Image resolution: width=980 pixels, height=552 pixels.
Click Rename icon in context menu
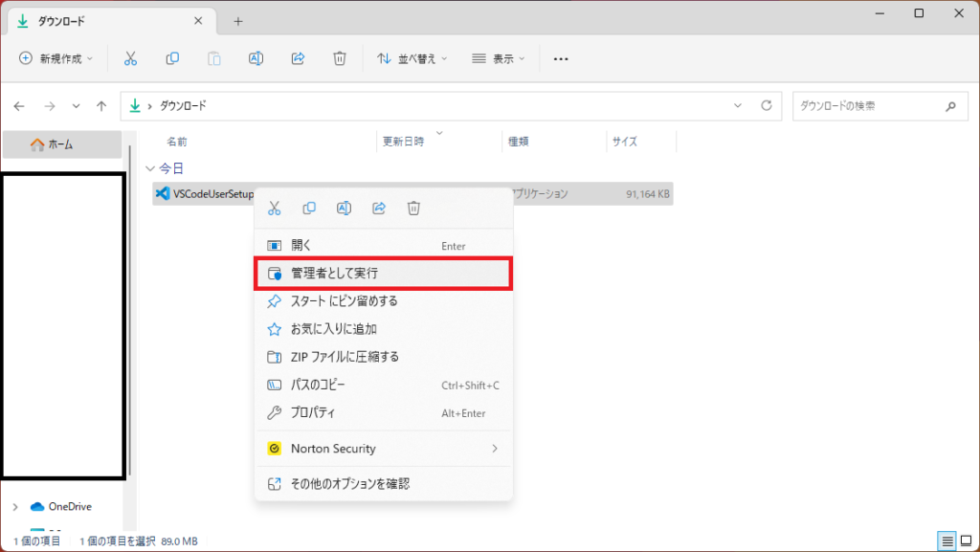point(344,208)
